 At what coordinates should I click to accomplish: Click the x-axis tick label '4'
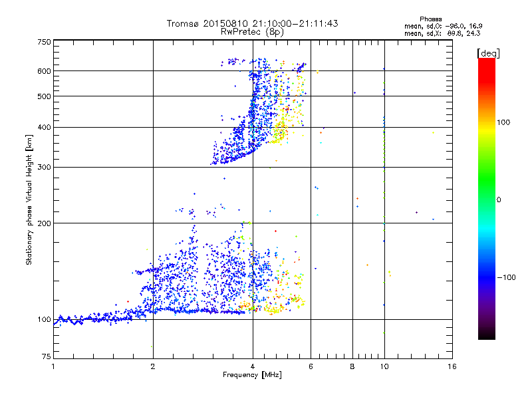[253, 366]
